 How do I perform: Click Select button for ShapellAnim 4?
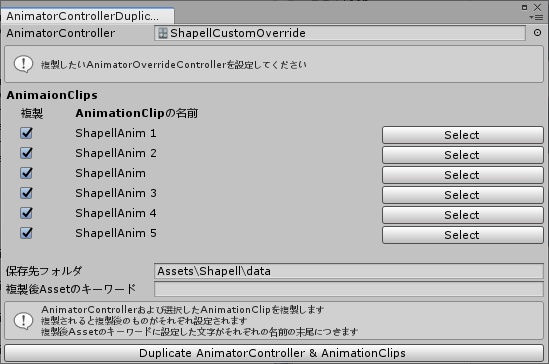[x=463, y=215]
